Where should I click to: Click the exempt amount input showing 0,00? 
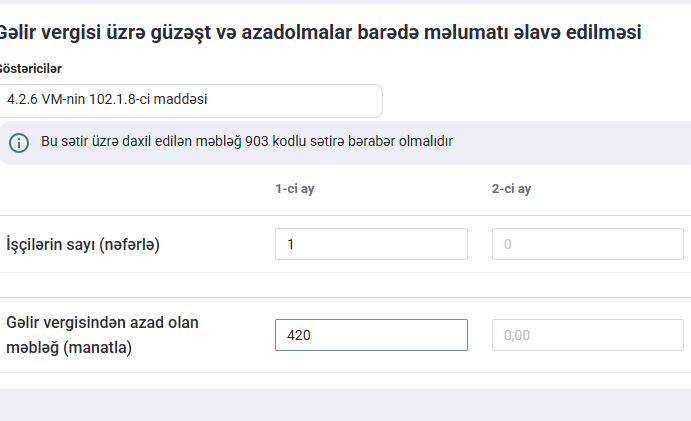[587, 335]
